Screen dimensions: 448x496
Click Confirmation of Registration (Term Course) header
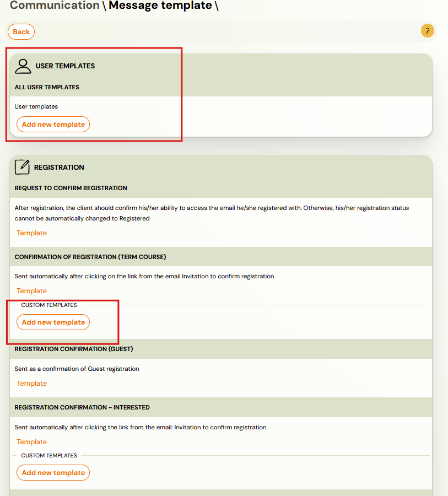pos(90,257)
